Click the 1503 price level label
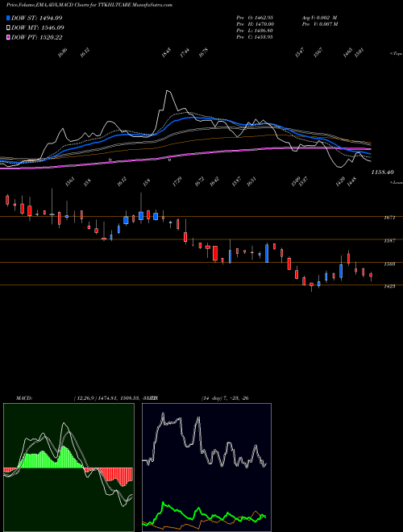The image size is (403, 532). 389,264
